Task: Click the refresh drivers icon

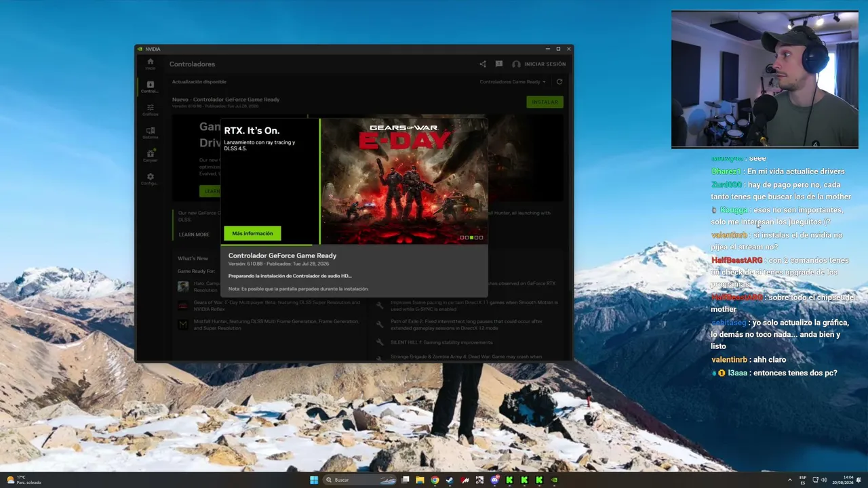Action: click(559, 82)
